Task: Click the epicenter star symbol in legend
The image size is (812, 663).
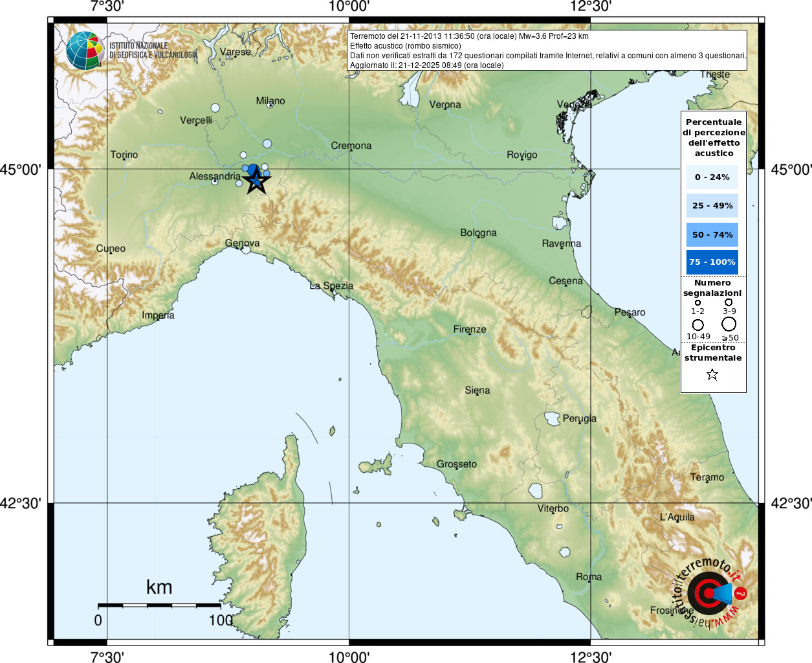Action: 712,374
